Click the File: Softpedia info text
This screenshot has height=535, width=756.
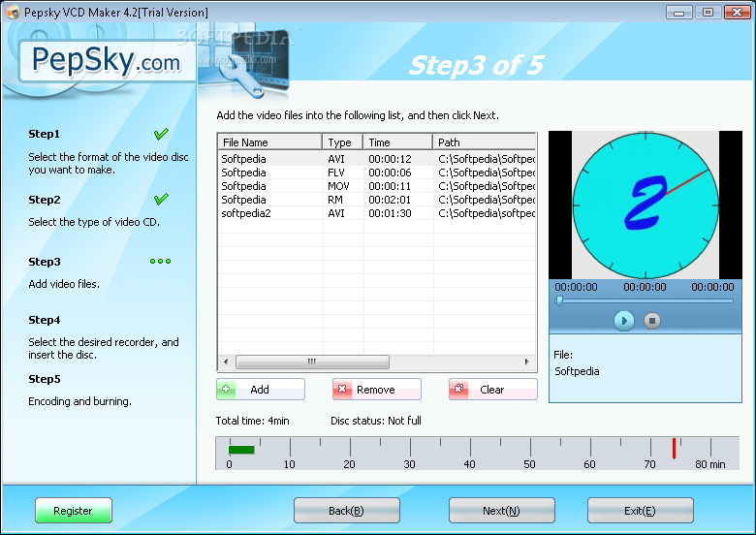tap(577, 362)
